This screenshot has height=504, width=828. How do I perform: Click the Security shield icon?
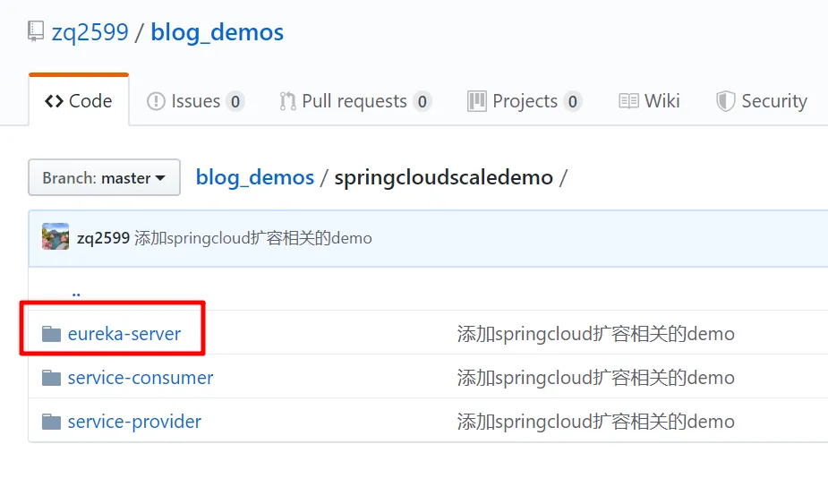pyautogui.click(x=726, y=101)
